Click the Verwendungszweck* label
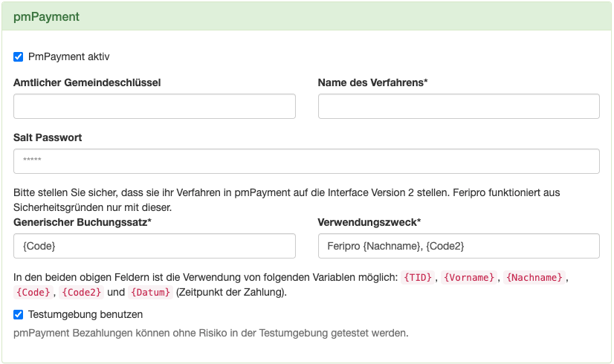 coord(369,222)
